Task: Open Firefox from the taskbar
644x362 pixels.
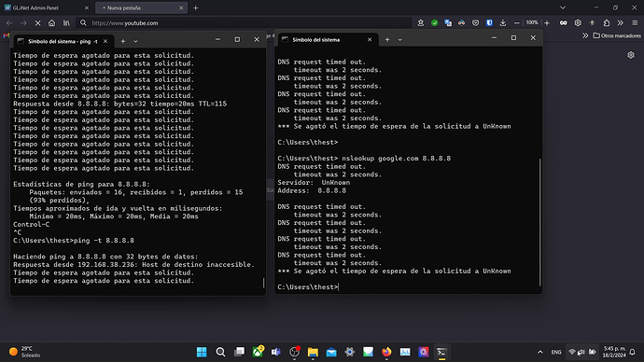Action: pos(386,352)
